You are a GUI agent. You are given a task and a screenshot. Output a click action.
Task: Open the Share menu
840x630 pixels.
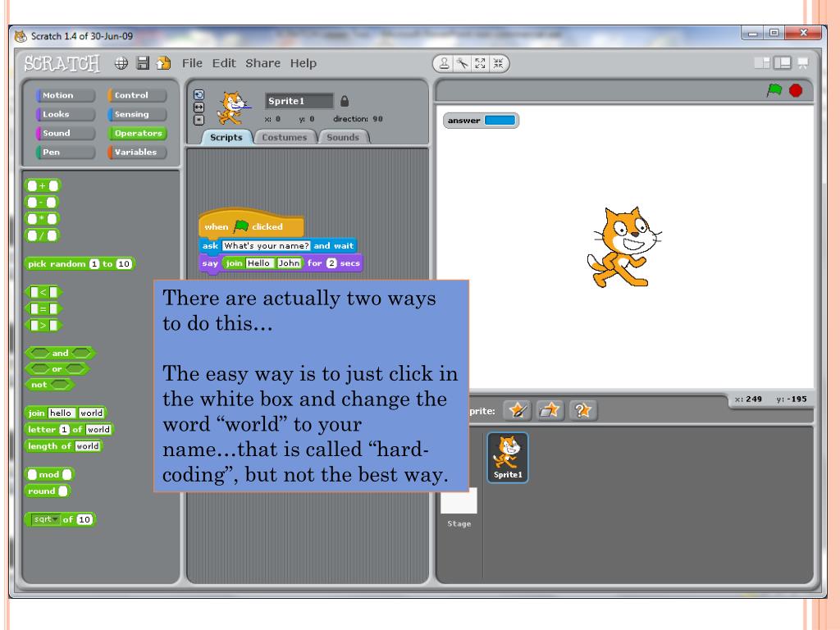pyautogui.click(x=263, y=63)
